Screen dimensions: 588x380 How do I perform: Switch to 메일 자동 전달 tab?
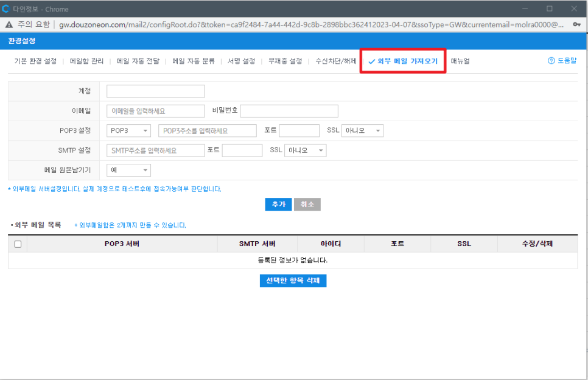[x=138, y=61]
